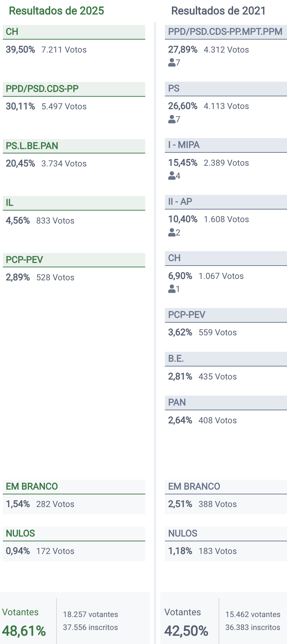
Task: Select the PAN party header in 2021
Action: coord(226,403)
